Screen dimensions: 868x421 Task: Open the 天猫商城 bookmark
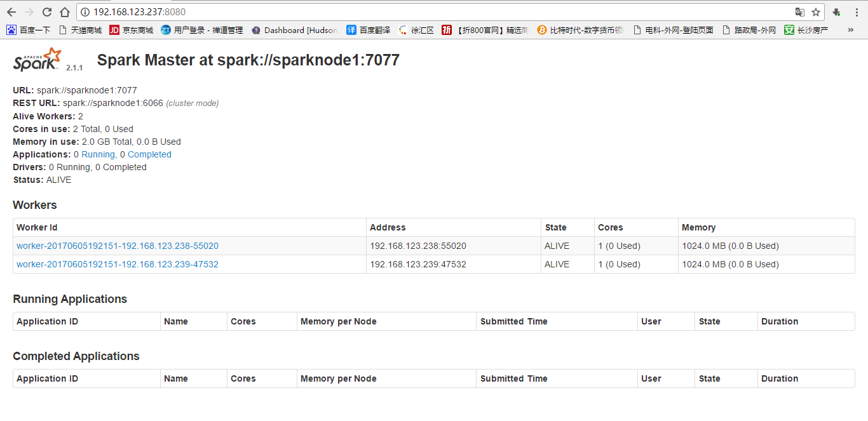coord(80,30)
